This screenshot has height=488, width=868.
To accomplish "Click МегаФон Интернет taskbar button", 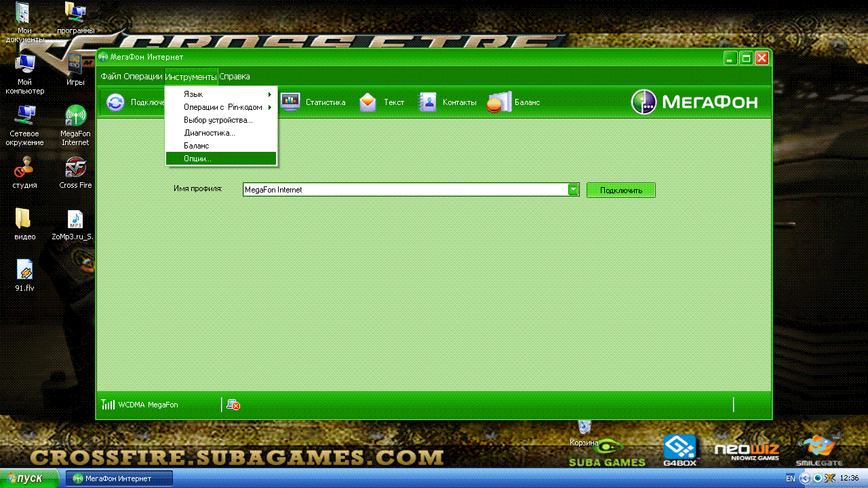I will coord(119,479).
